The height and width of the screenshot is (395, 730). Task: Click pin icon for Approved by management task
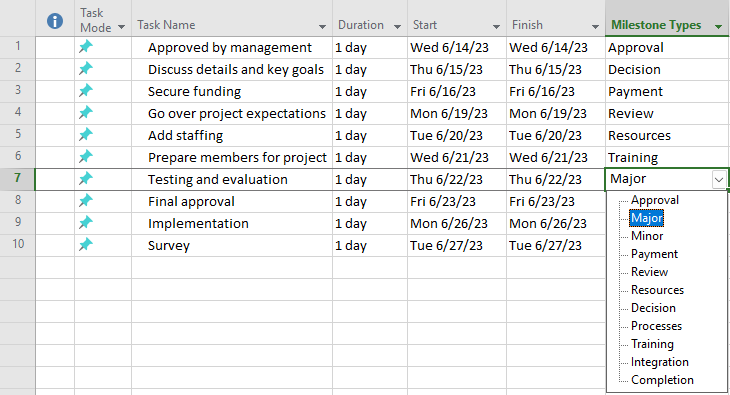(86, 47)
